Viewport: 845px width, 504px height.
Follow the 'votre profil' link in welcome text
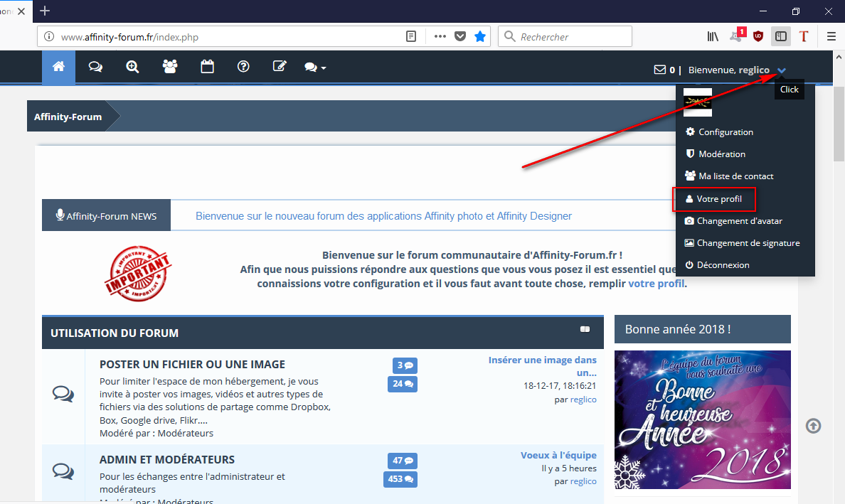(656, 283)
